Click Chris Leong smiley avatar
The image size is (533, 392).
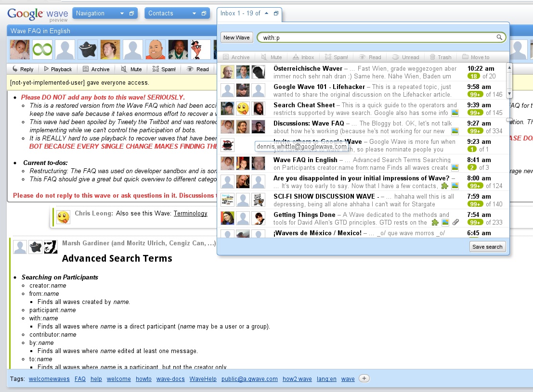coord(63,217)
